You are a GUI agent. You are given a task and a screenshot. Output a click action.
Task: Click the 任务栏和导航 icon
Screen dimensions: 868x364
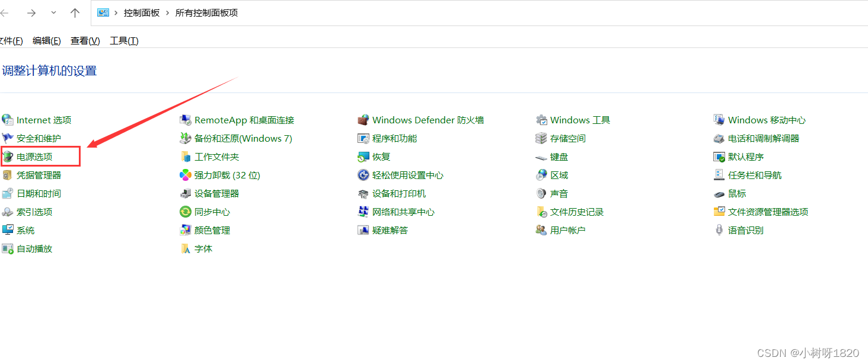click(719, 175)
